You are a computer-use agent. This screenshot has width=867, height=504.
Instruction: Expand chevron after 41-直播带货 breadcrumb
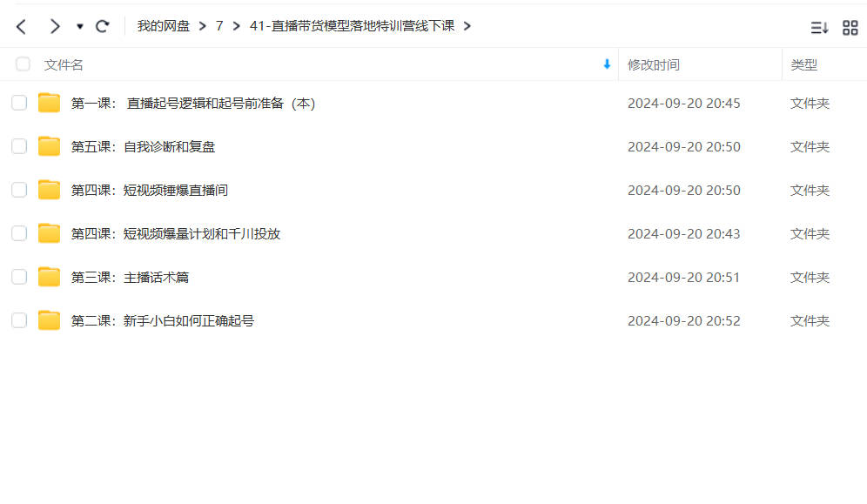click(467, 26)
